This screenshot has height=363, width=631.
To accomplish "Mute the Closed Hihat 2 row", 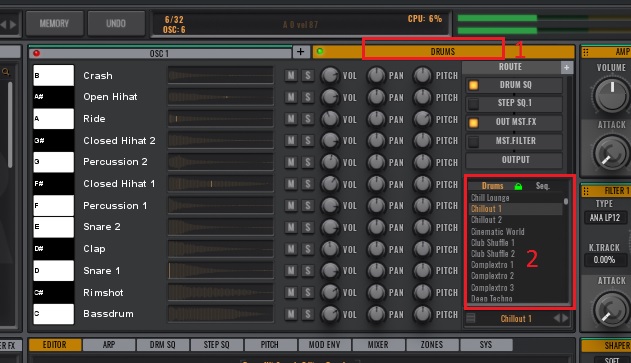I will [x=291, y=140].
